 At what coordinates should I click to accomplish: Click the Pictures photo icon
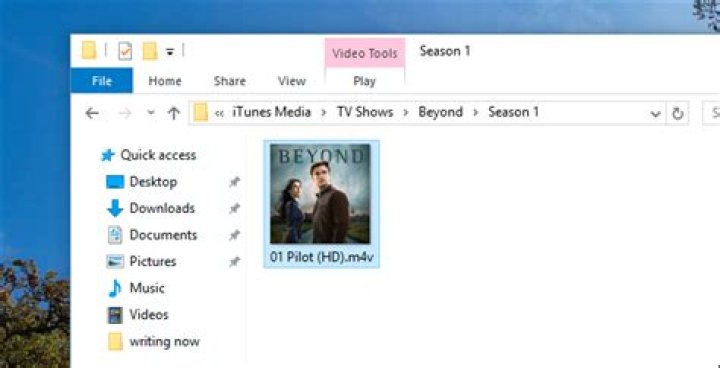[115, 262]
